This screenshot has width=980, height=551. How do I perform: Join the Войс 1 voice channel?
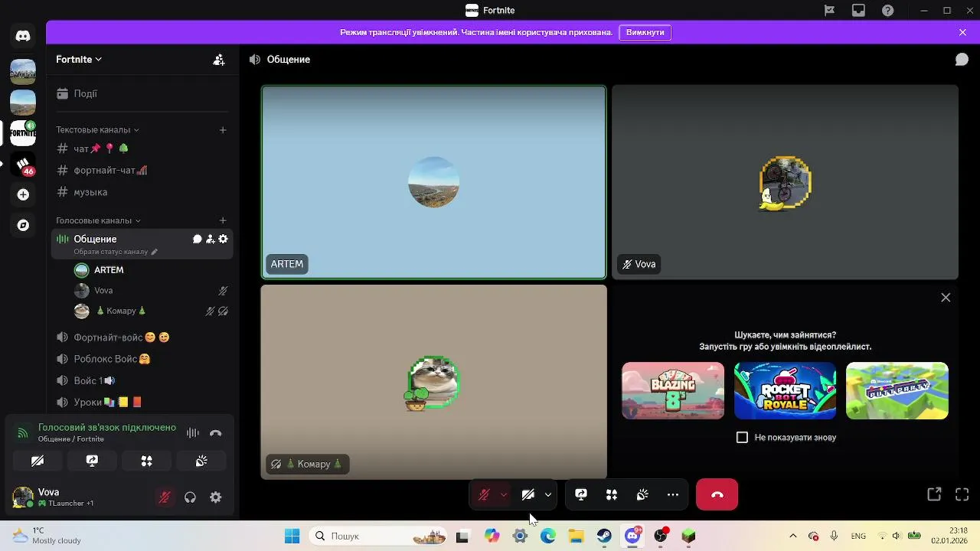point(142,380)
